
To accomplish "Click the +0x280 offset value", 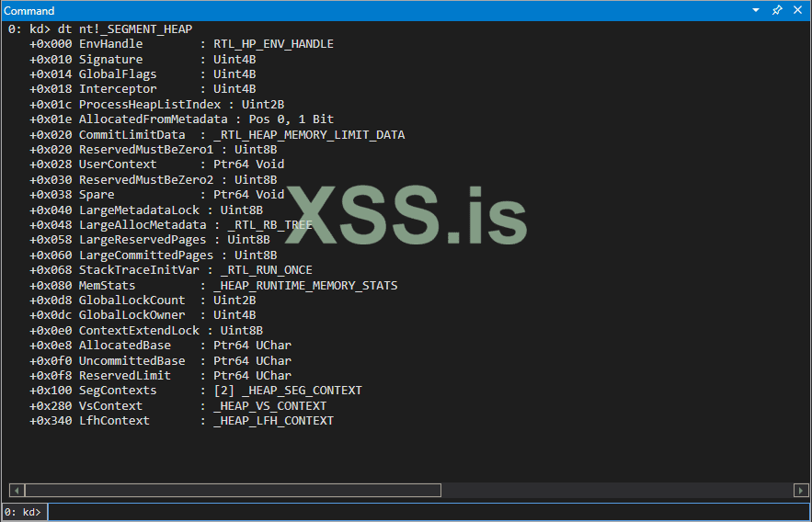I will tap(51, 406).
